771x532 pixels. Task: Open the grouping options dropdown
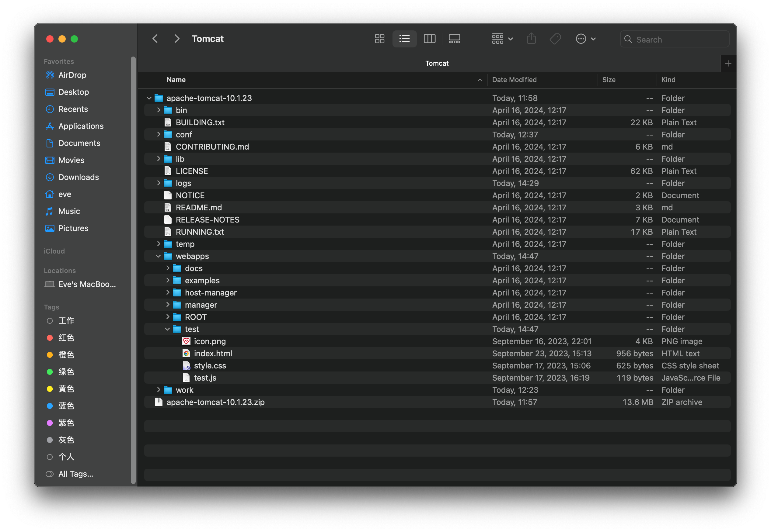502,39
